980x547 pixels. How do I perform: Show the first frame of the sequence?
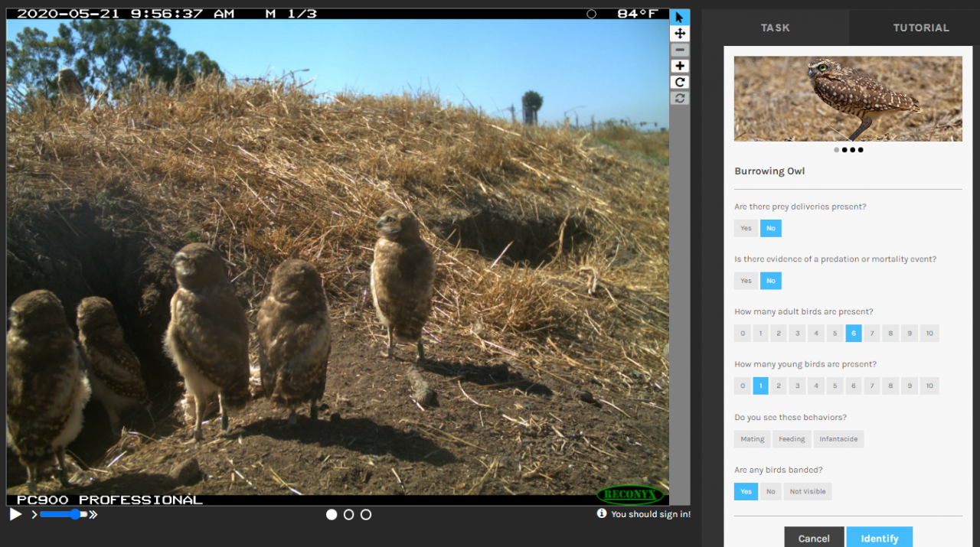click(332, 515)
